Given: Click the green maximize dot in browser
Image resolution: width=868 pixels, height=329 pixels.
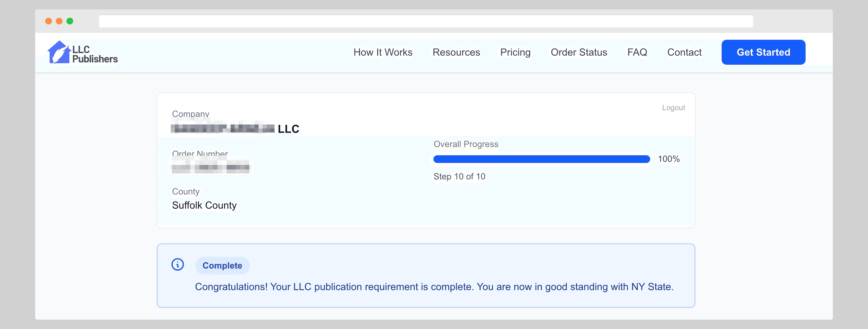Looking at the screenshot, I should (x=70, y=20).
